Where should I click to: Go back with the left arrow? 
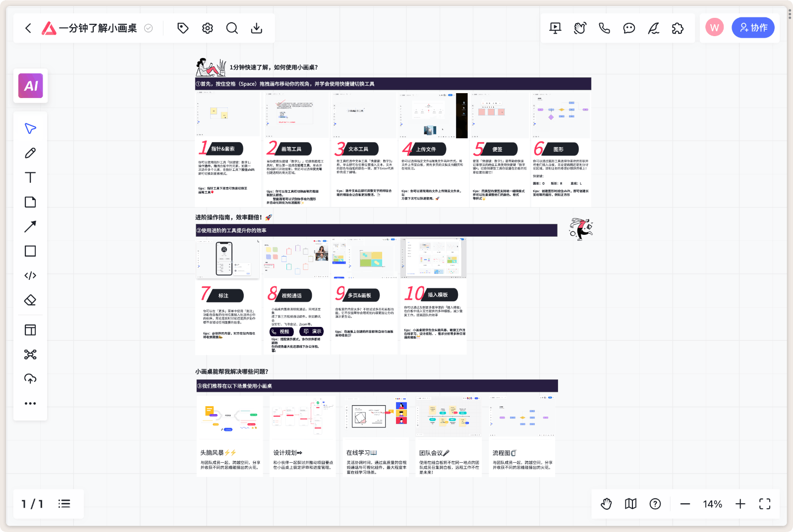28,28
